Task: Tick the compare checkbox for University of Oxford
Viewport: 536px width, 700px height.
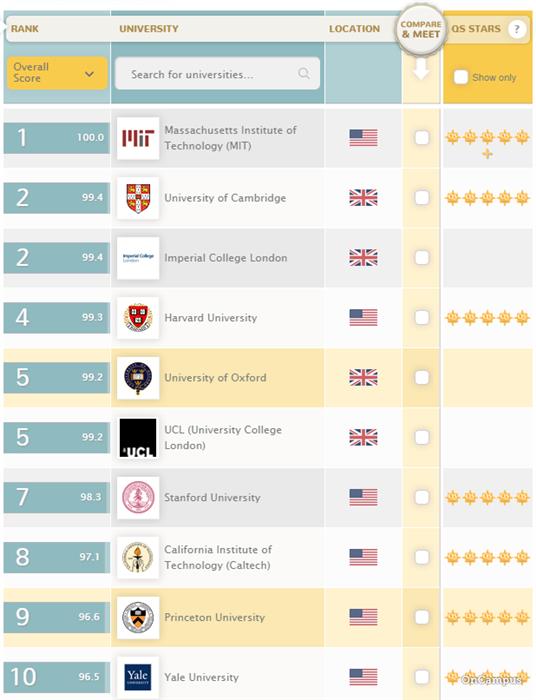Action: point(422,378)
